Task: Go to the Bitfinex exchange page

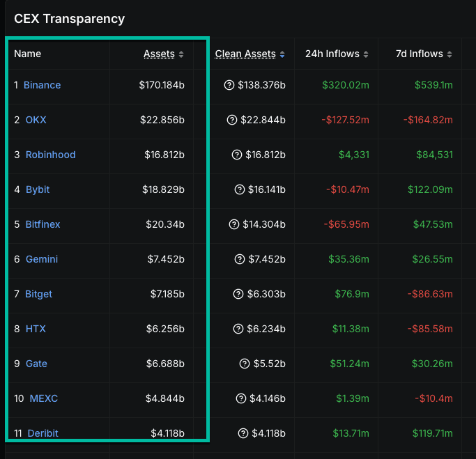Action: (43, 224)
